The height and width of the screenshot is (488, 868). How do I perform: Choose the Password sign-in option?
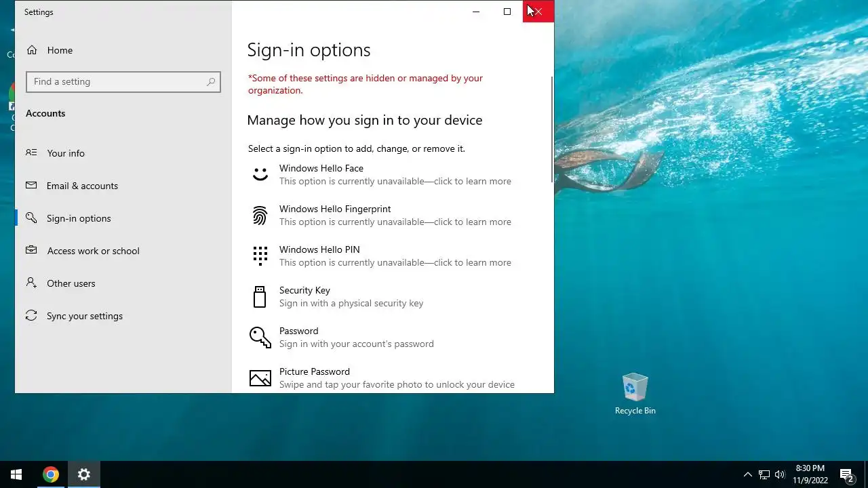coord(392,338)
